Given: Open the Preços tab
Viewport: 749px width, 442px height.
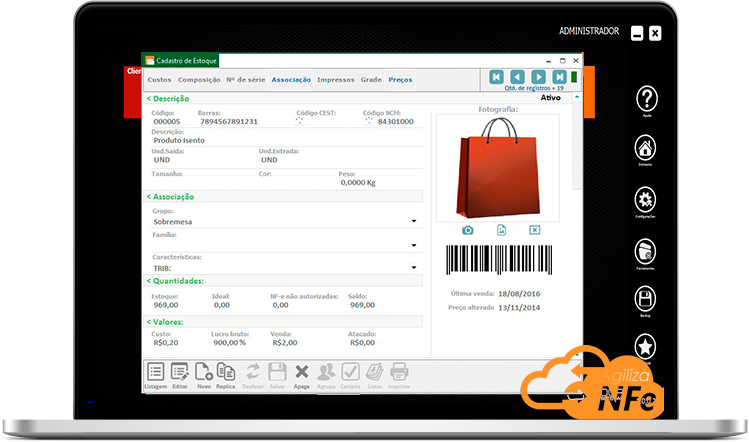Looking at the screenshot, I should coord(400,79).
